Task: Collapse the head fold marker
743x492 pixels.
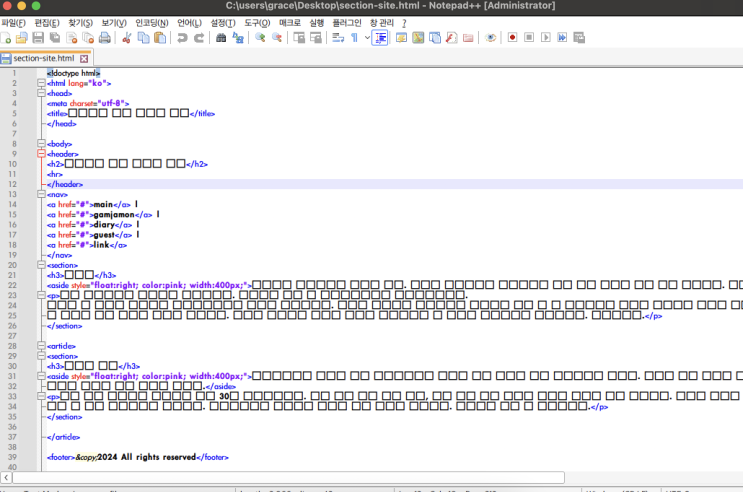Action: pyautogui.click(x=41, y=93)
